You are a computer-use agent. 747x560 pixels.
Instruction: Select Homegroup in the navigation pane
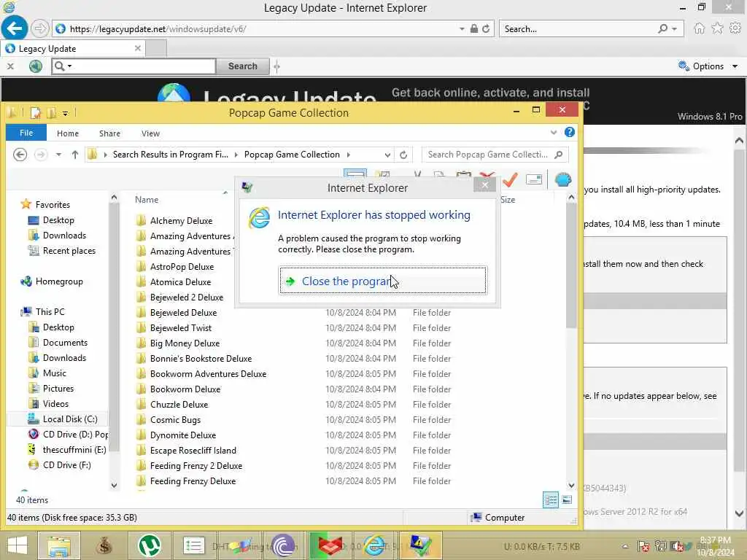[x=59, y=281]
